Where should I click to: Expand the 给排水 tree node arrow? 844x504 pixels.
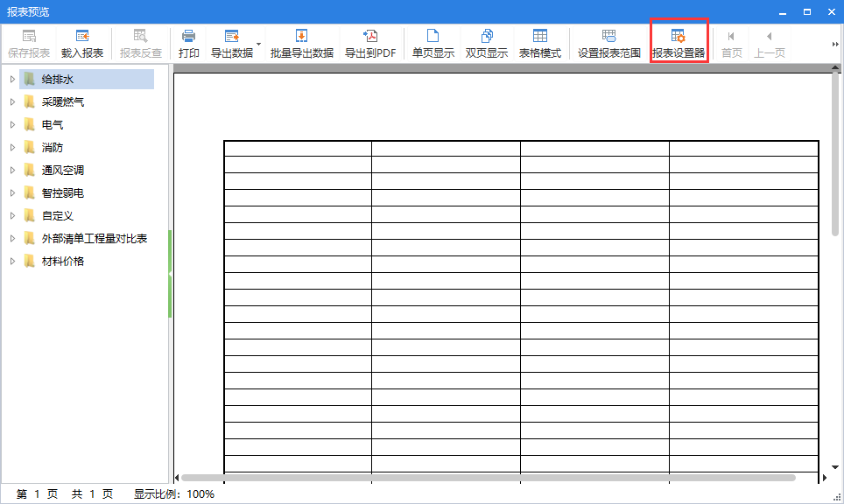pyautogui.click(x=12, y=80)
